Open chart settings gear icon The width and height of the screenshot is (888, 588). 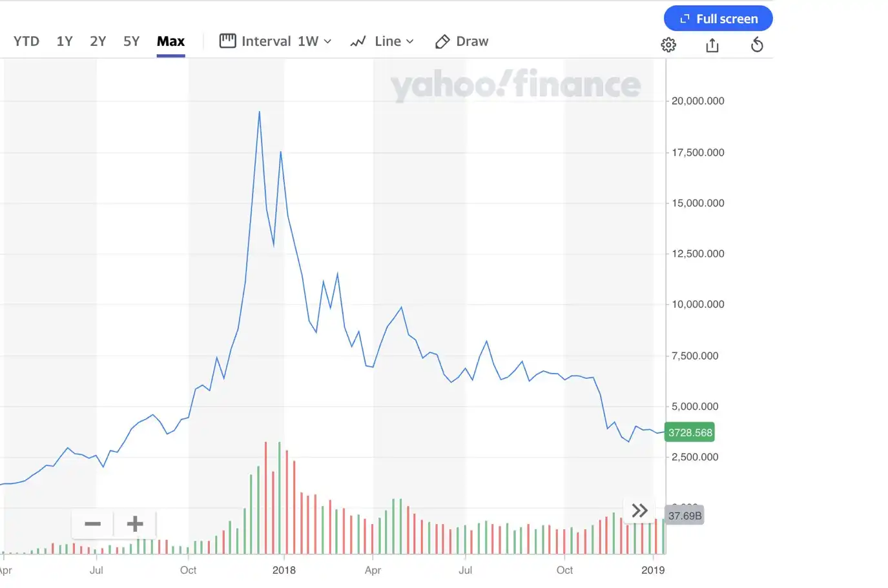click(x=668, y=45)
